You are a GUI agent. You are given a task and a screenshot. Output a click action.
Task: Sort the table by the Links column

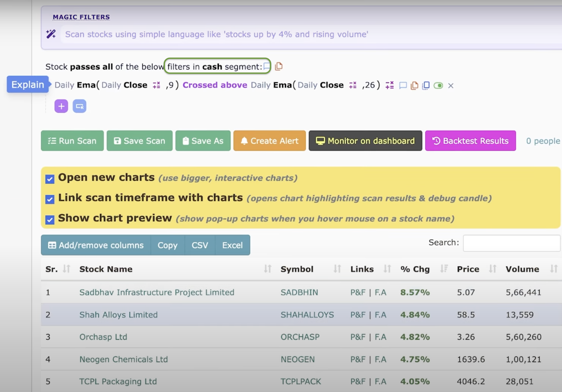pos(387,269)
